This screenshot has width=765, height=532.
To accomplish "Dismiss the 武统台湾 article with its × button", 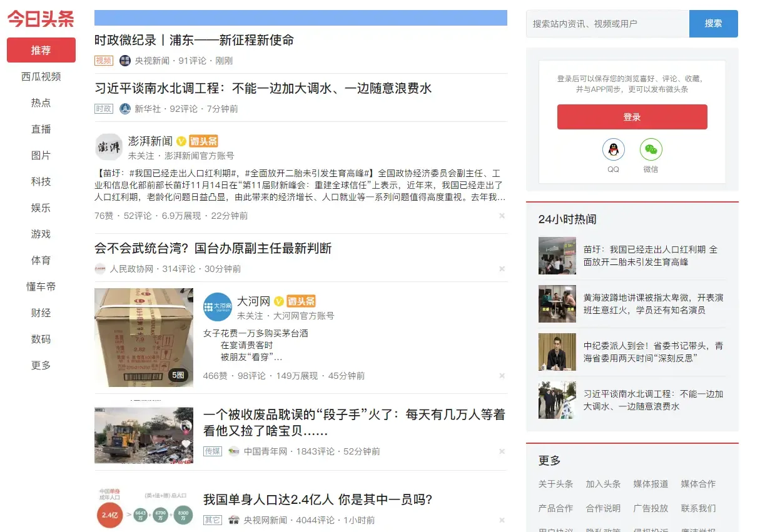I will pyautogui.click(x=502, y=269).
